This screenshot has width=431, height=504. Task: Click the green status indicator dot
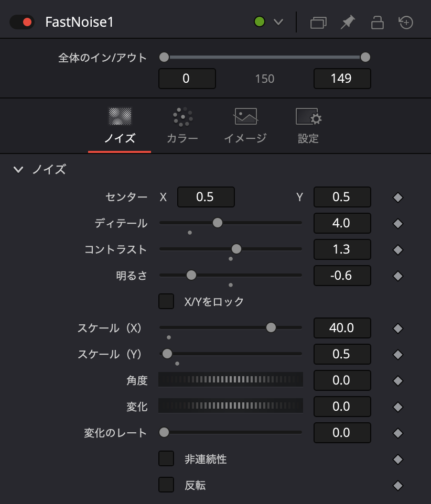point(261,22)
